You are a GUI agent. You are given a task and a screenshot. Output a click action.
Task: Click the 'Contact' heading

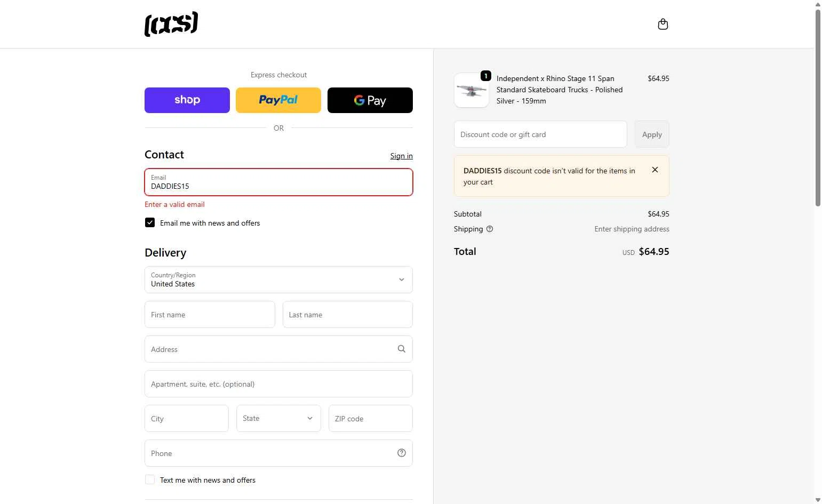(x=164, y=155)
